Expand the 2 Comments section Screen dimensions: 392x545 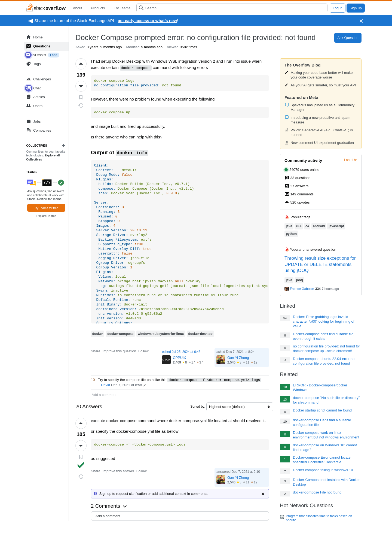point(109,506)
